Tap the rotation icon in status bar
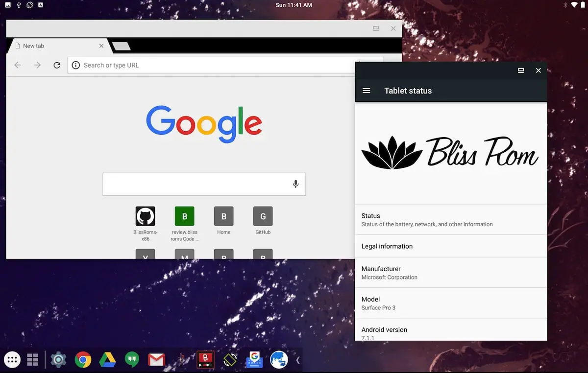This screenshot has height=373, width=588. tap(29, 5)
